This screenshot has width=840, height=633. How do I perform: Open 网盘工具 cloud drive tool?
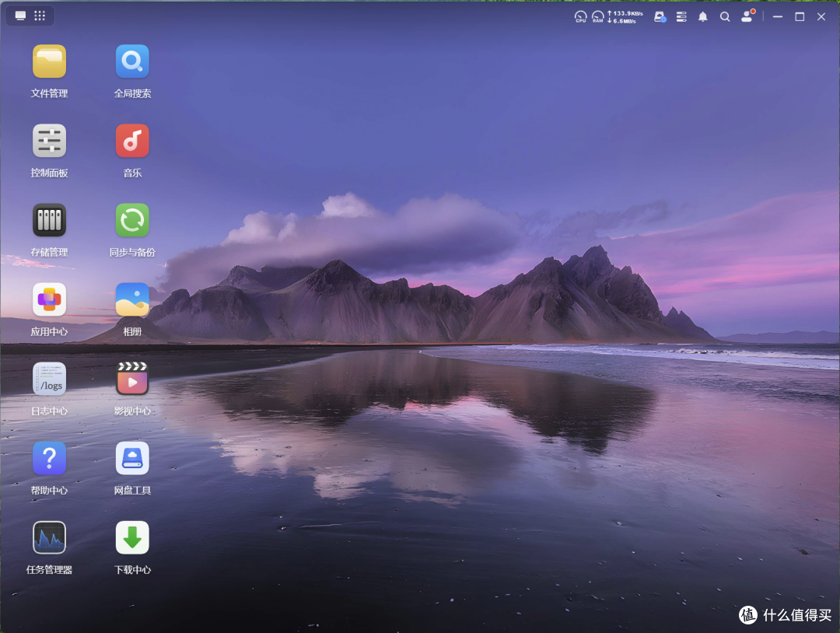coord(132,458)
